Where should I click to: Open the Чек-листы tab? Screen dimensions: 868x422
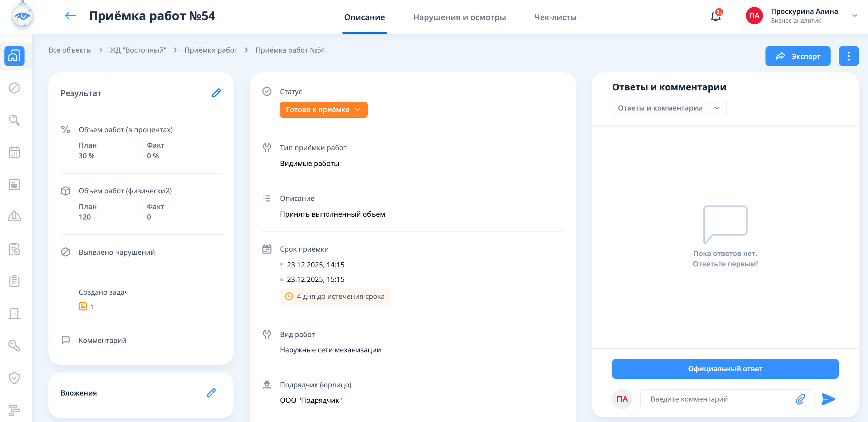555,17
